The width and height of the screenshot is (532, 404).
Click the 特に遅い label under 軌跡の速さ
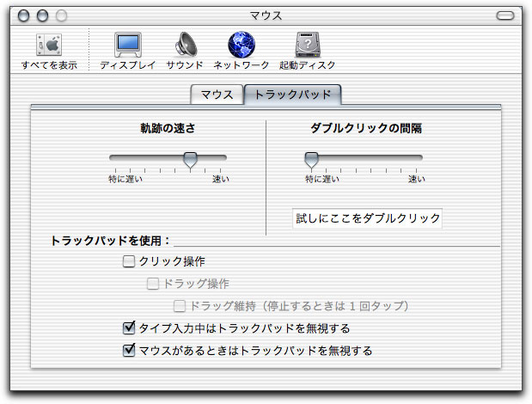(125, 179)
